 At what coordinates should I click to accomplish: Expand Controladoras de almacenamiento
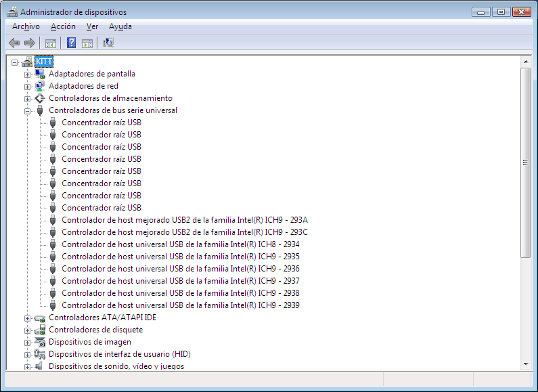(x=28, y=99)
